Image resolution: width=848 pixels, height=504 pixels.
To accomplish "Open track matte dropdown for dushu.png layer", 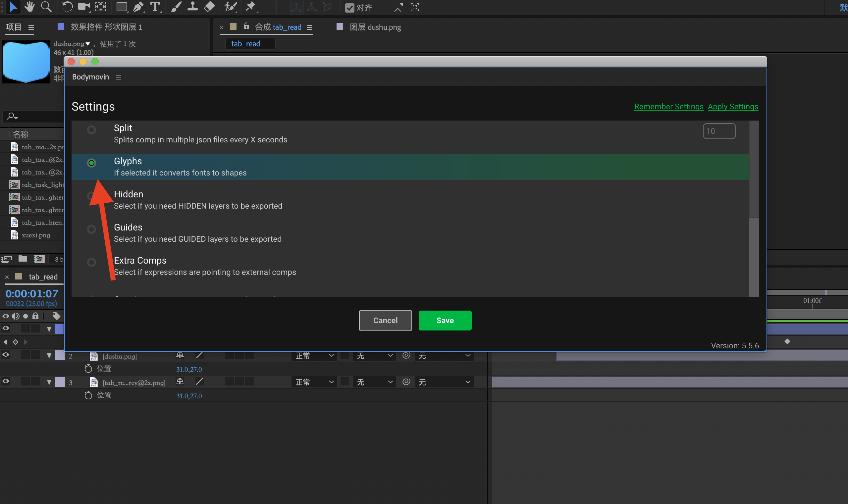I will 374,356.
